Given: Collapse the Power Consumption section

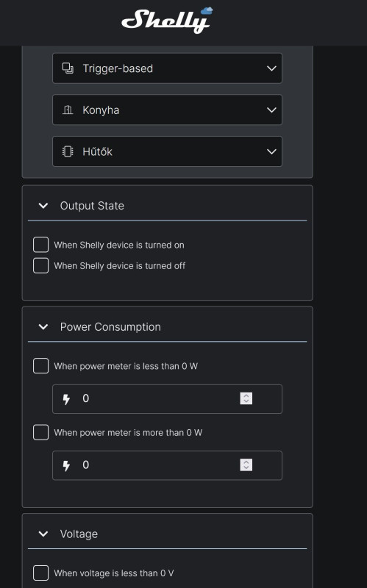Looking at the screenshot, I should point(43,326).
